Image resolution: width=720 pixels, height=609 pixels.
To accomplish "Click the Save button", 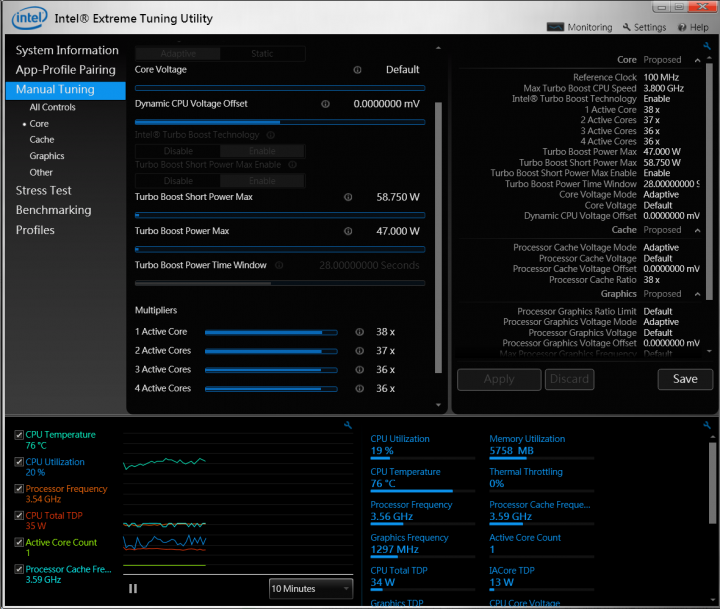I will (x=685, y=379).
